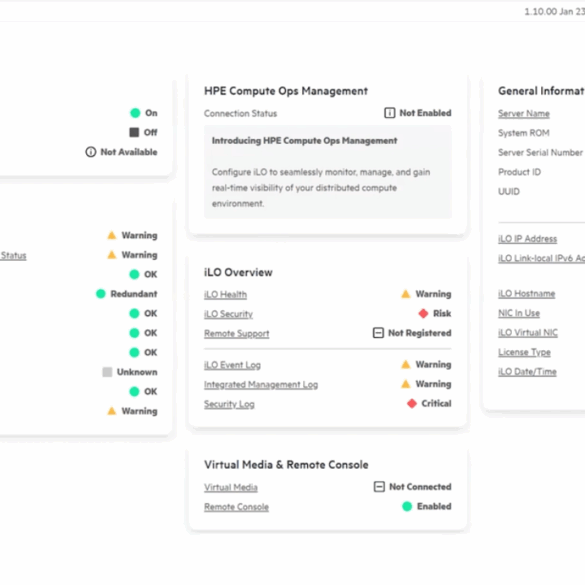Click the Server Name link
This screenshot has height=585, width=585.
coord(524,113)
